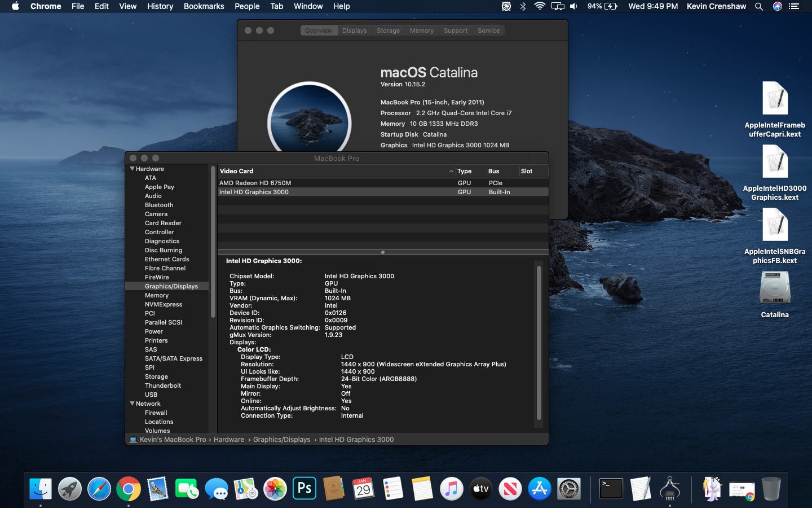
Task: Open App Store in the dock
Action: [539, 489]
